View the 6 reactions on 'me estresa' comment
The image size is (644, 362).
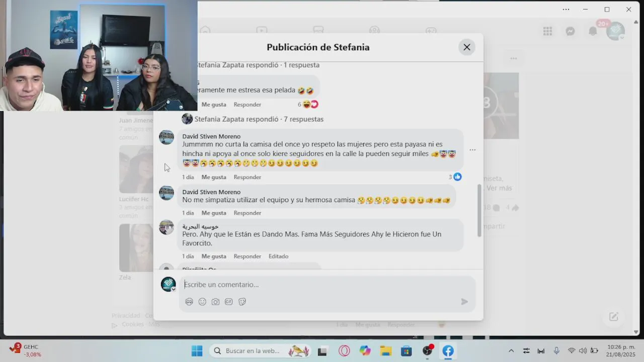pos(308,105)
